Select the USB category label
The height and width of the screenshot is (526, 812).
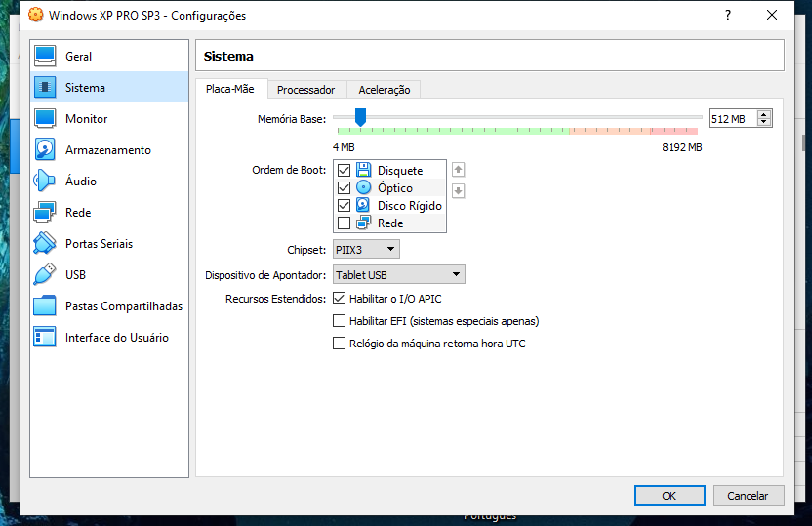point(75,275)
